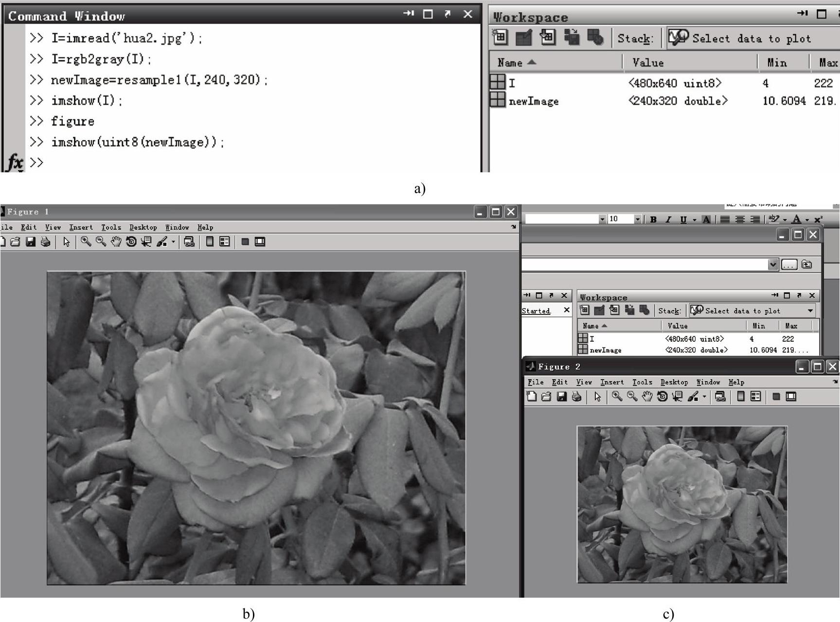The width and height of the screenshot is (840, 622).
Task: Open the File menu in Figure 2
Action: click(536, 382)
